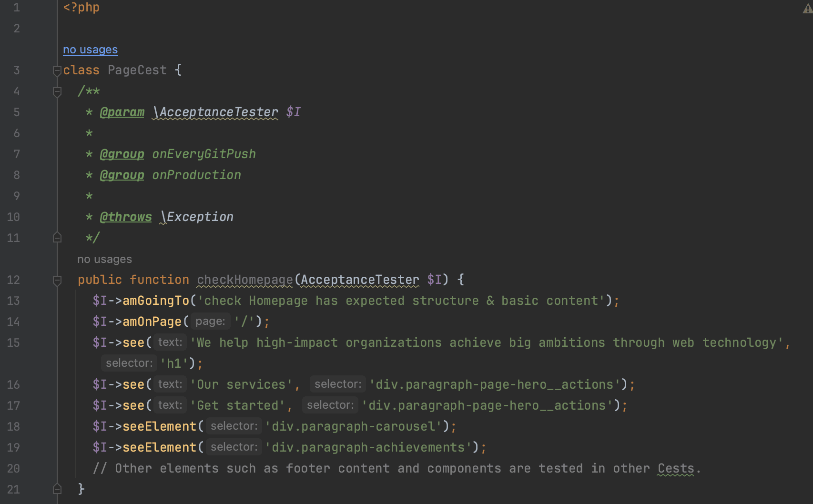813x504 pixels.
Task: Click line number 15 in the gutter
Action: pos(13,343)
